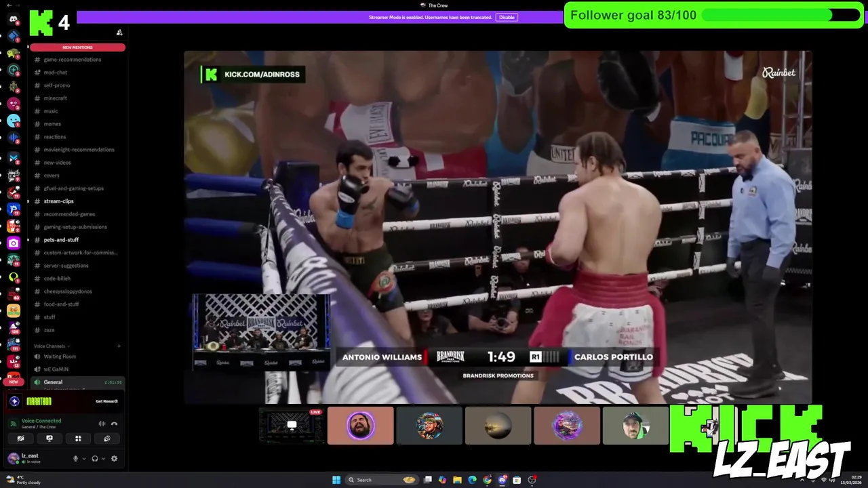Toggle the camera on or off
Viewport: 868px width, 488px height.
tap(20, 439)
